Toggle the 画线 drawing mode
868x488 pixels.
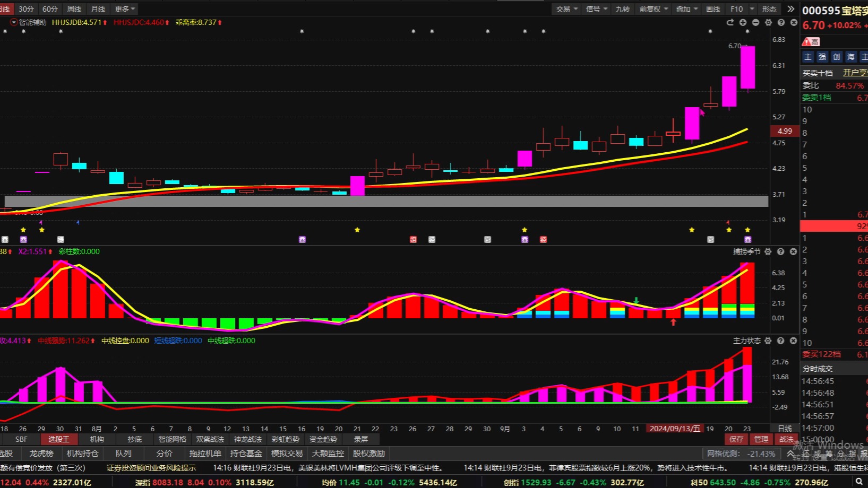713,9
